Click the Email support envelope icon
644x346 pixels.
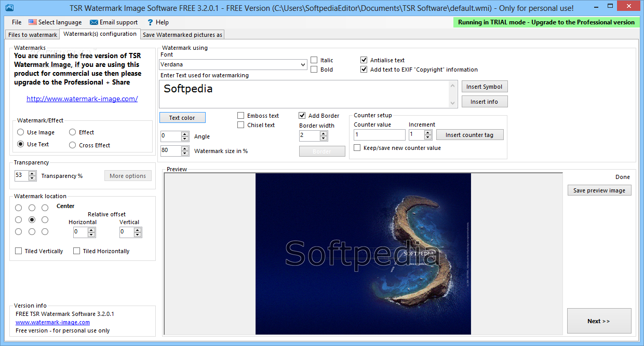point(94,22)
